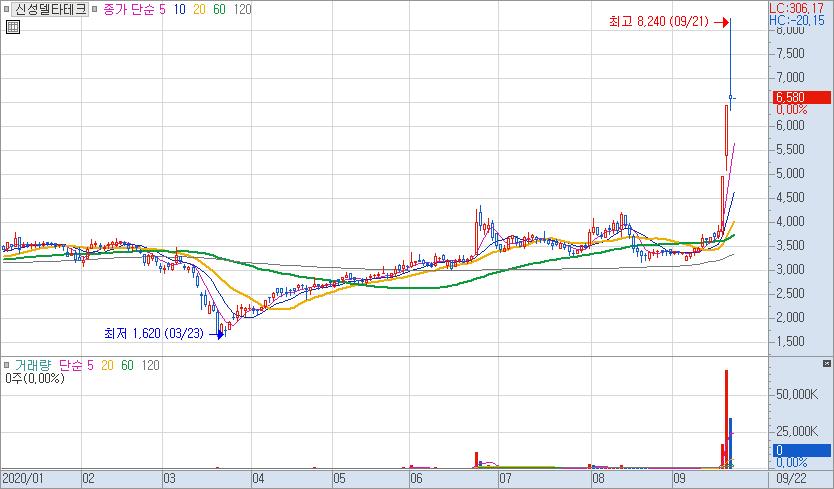Select the 5-day price moving average label
The width and height of the screenshot is (834, 489).
162,9
